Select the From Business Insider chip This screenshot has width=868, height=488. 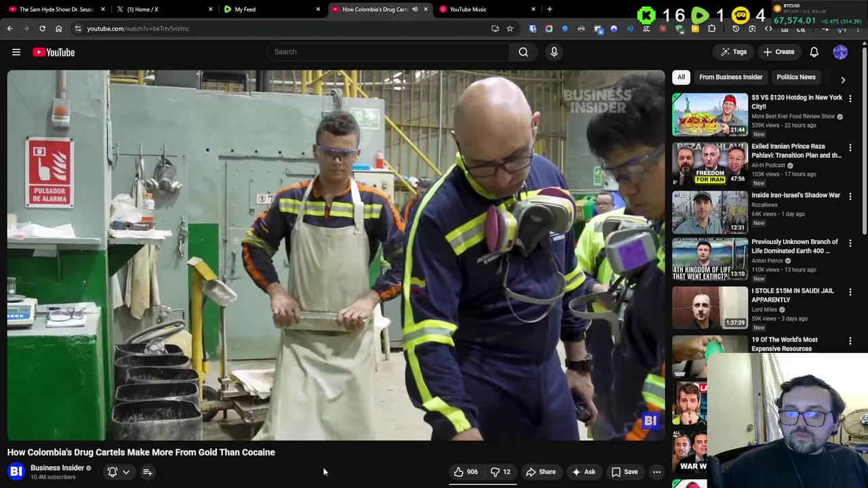click(x=730, y=77)
